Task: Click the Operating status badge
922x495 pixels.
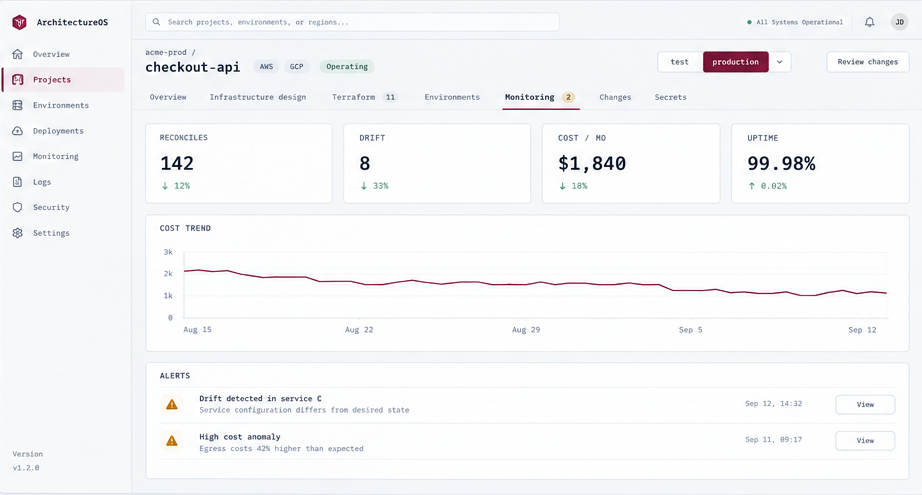Action: coord(347,66)
